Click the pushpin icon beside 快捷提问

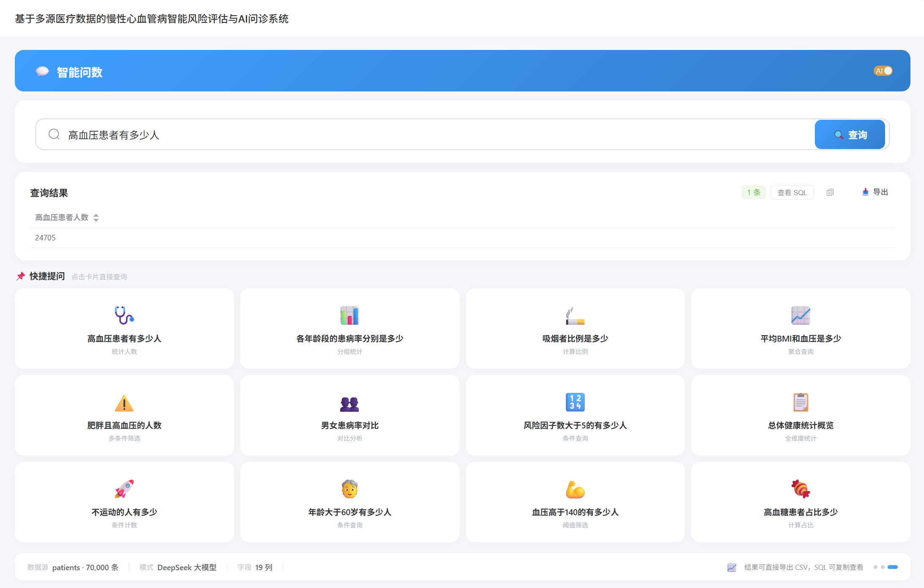(21, 276)
